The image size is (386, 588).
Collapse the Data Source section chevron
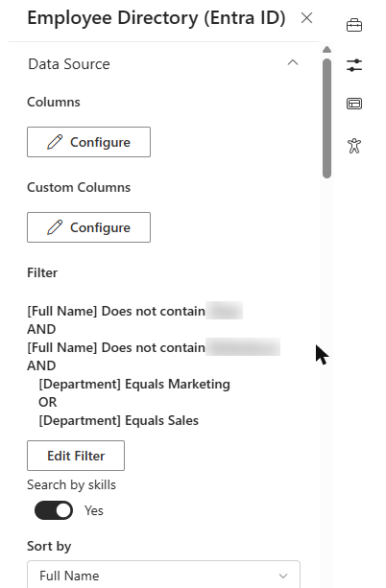[293, 62]
